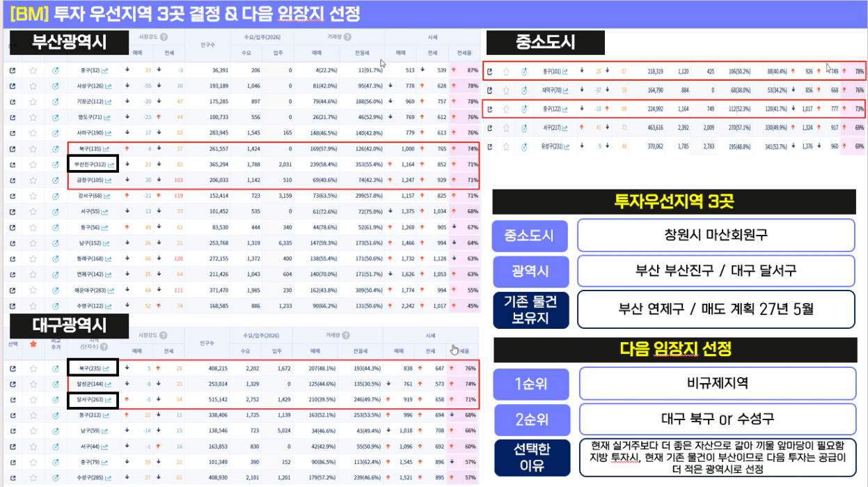Add 연제구(142) to comparison
This screenshot has height=487, width=868.
pyautogui.click(x=56, y=274)
